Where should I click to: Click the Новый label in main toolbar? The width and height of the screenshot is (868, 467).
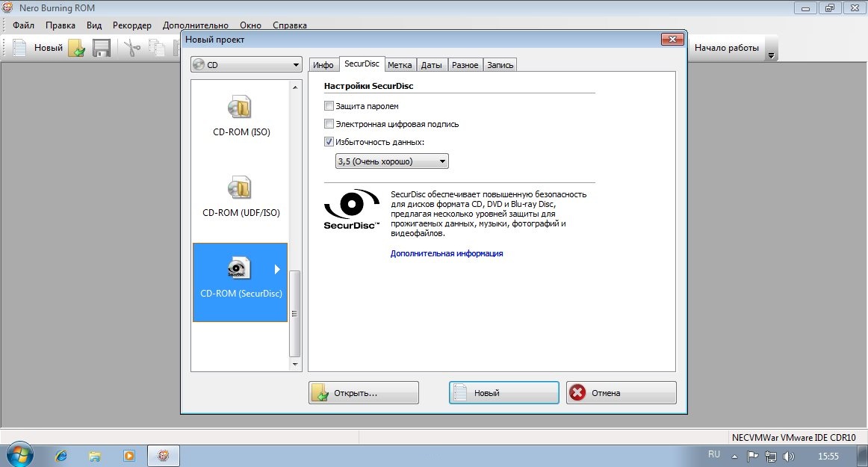(x=48, y=48)
